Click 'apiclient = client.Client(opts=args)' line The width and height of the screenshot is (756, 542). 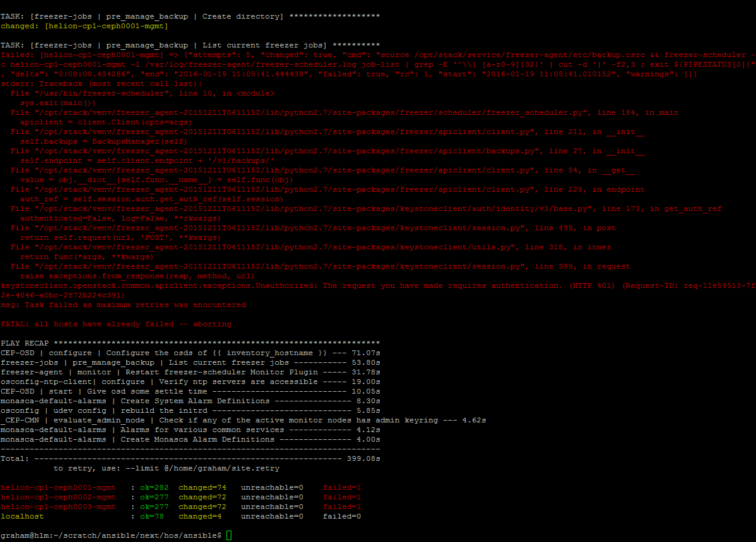tap(106, 122)
